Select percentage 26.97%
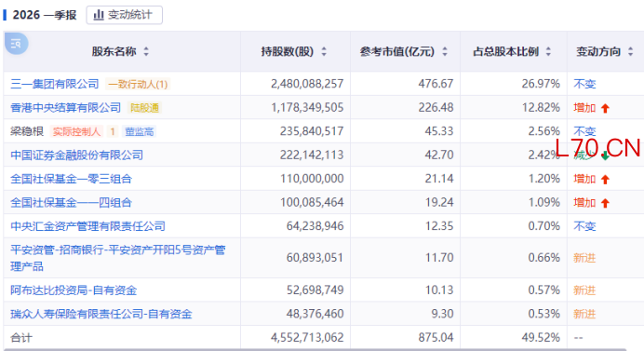The width and height of the screenshot is (644, 351). (x=541, y=84)
